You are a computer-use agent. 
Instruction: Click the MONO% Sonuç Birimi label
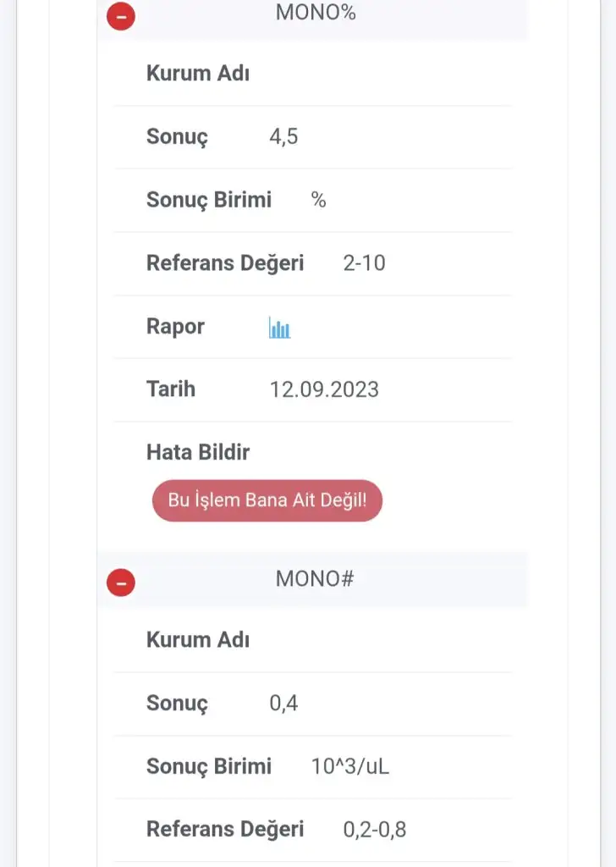[209, 200]
